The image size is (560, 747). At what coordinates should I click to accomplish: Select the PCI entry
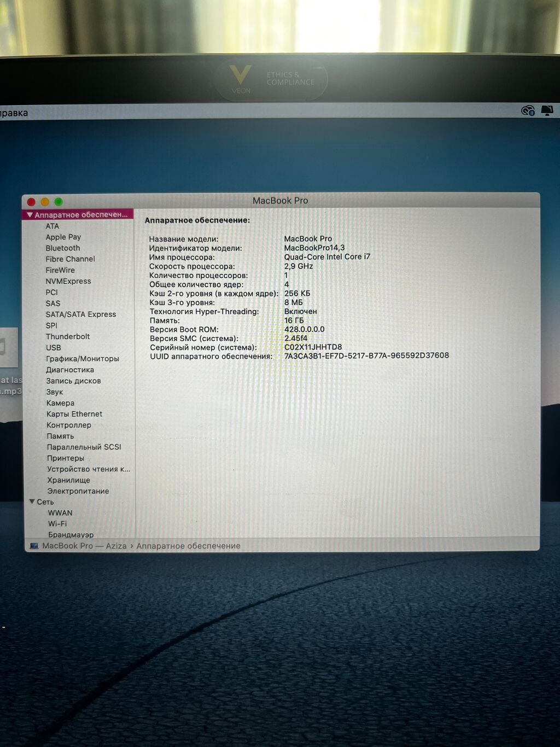(x=51, y=292)
